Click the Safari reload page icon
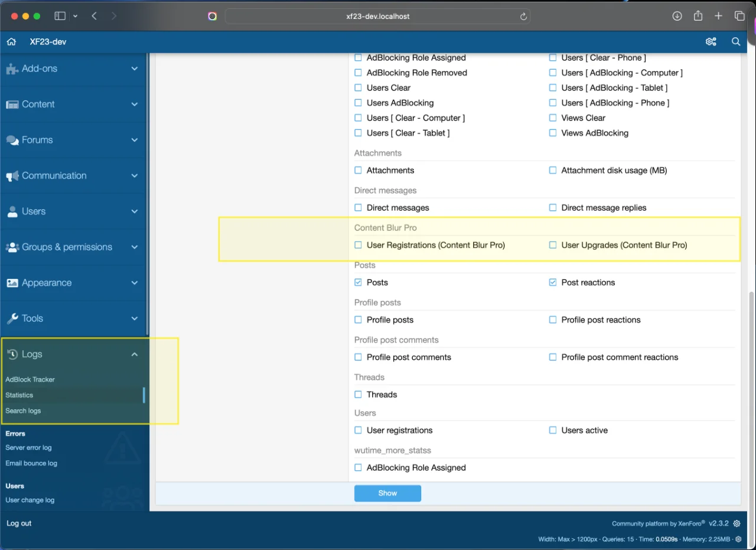 coord(523,17)
